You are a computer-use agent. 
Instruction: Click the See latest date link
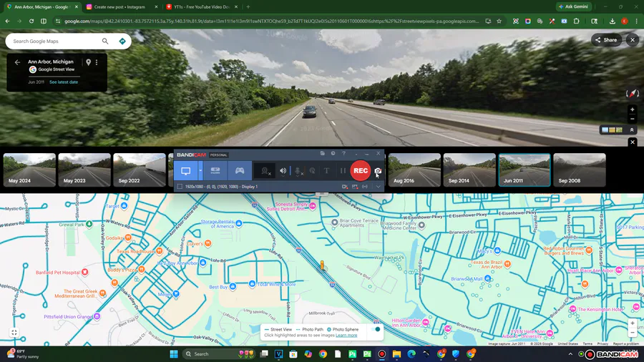(x=64, y=82)
